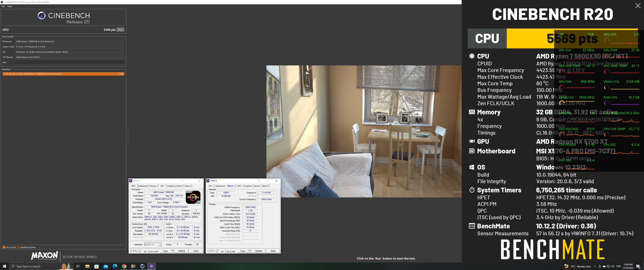The width and height of the screenshot is (644, 270).
Task: Open Bench tab in left CPU-Z window
Action: point(180,186)
